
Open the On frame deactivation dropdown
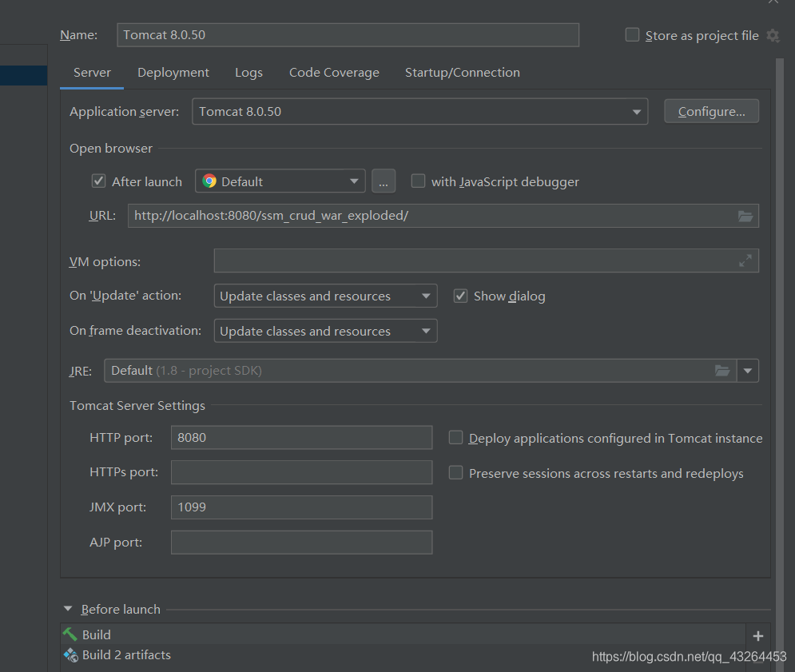tap(325, 331)
